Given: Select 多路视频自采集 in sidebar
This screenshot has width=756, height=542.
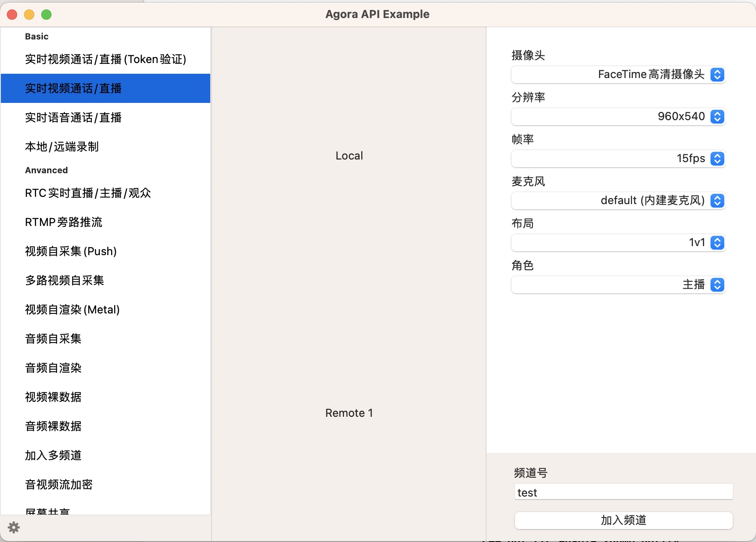Looking at the screenshot, I should [x=106, y=280].
